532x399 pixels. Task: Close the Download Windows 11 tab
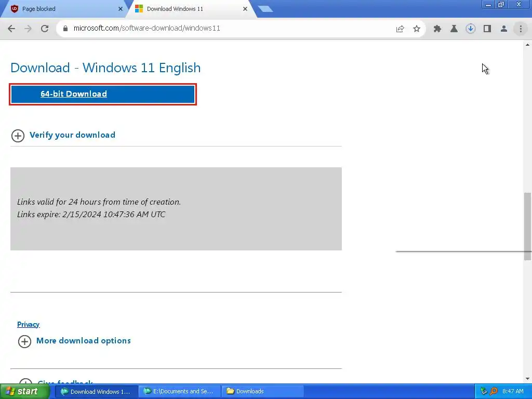(245, 9)
